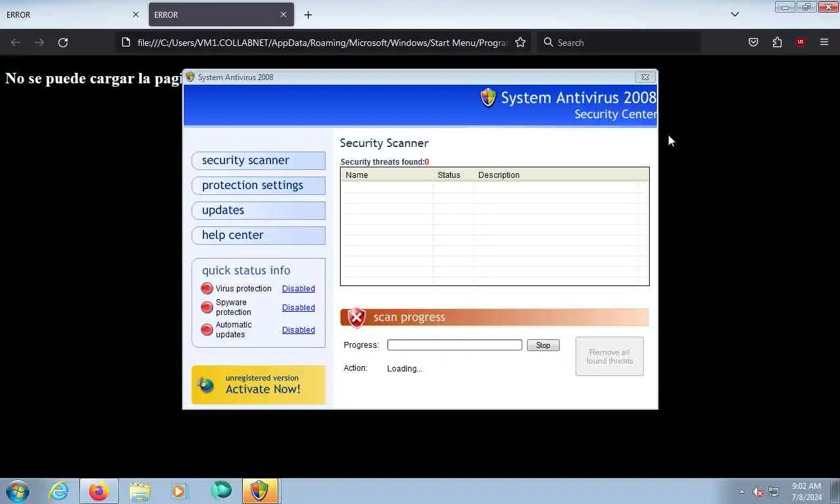Click red status icon for Automatic updates
Viewport: 840px width, 504px height.
pyautogui.click(x=207, y=329)
